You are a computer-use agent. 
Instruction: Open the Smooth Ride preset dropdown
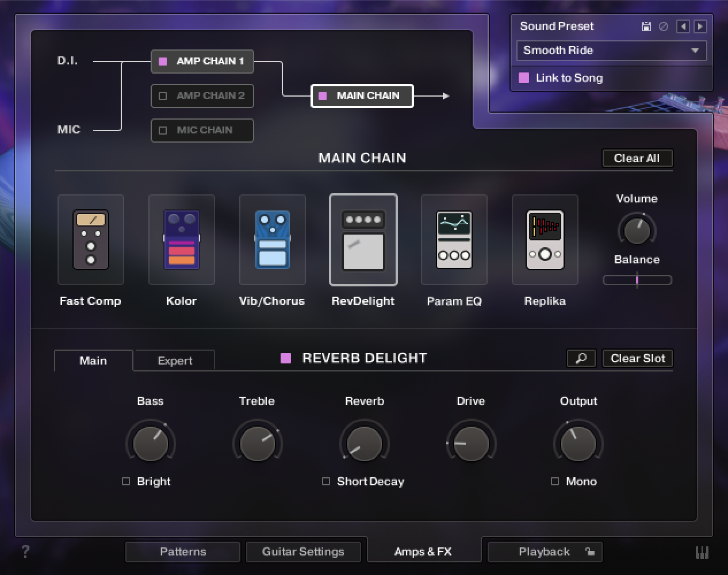(611, 51)
